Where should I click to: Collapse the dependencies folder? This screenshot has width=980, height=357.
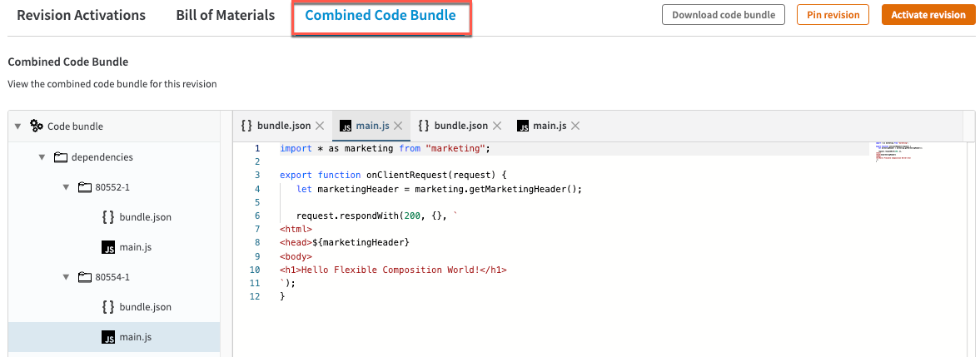[42, 156]
